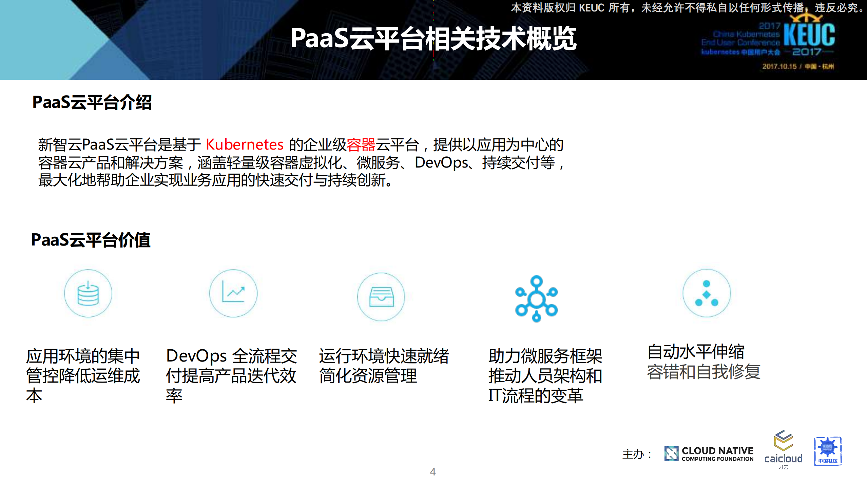The image size is (868, 488).
Task: Open the PaaS云平台介绍 section heading
Action: click(93, 101)
